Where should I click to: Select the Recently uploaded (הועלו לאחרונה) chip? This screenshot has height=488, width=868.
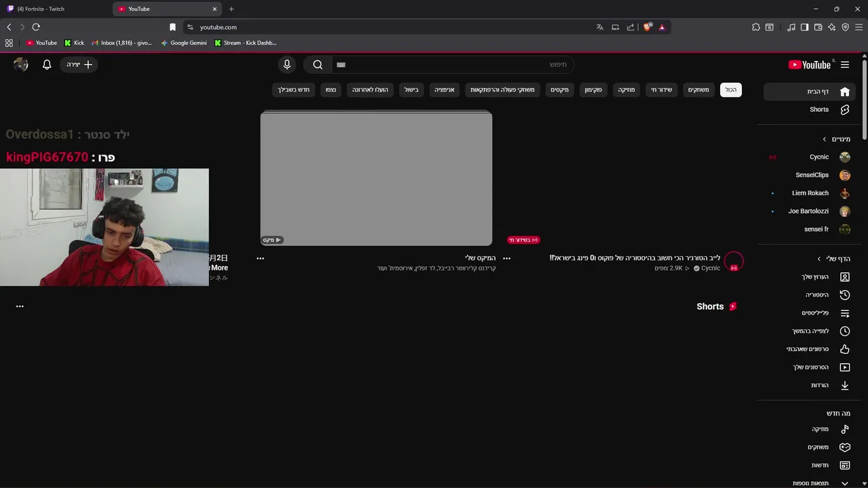click(370, 89)
